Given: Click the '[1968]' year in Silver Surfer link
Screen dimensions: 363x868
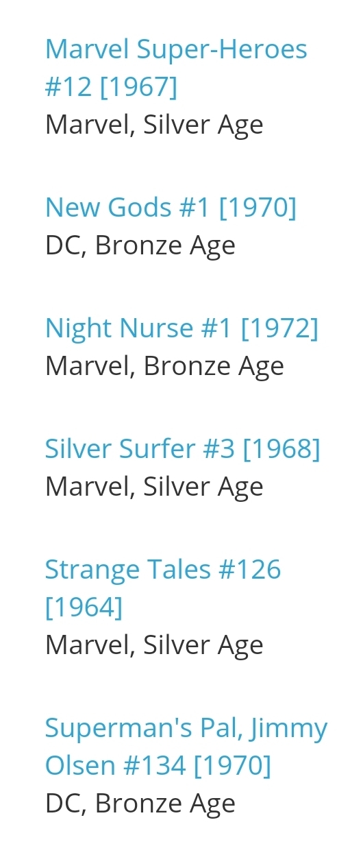Looking at the screenshot, I should coord(281,448).
